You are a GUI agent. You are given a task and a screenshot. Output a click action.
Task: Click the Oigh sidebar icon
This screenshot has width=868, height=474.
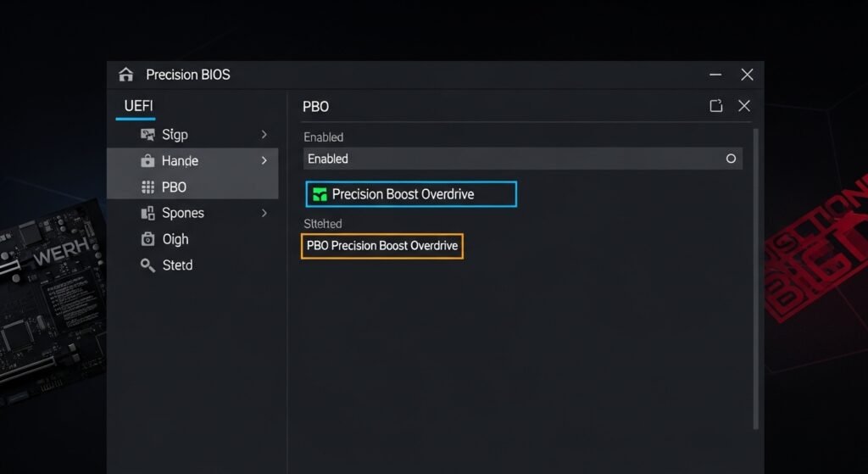147,239
